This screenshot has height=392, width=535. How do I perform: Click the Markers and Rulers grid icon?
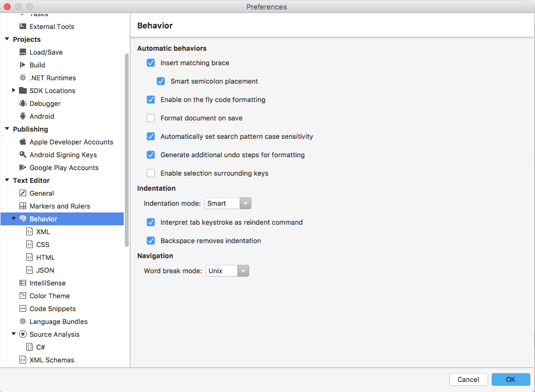coord(23,206)
